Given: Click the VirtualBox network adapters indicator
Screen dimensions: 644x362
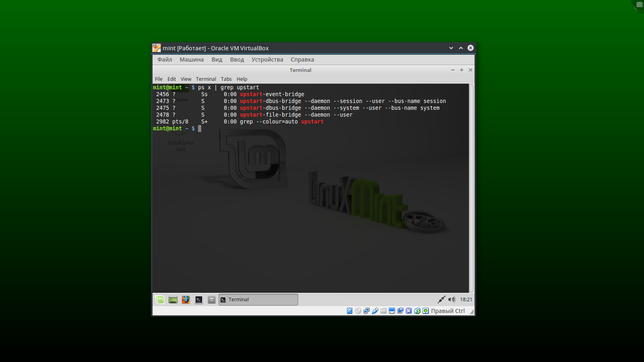Looking at the screenshot, I should [x=366, y=311].
